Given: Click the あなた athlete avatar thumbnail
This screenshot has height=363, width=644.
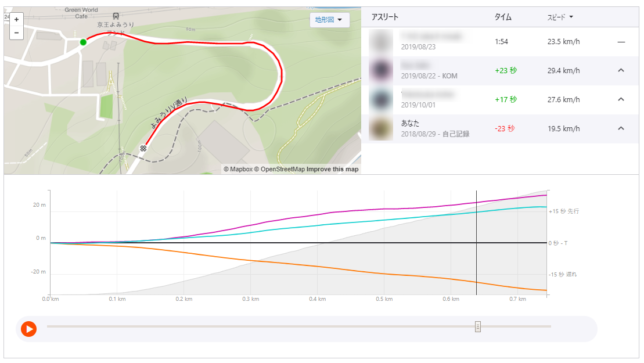Looking at the screenshot, I should point(381,129).
